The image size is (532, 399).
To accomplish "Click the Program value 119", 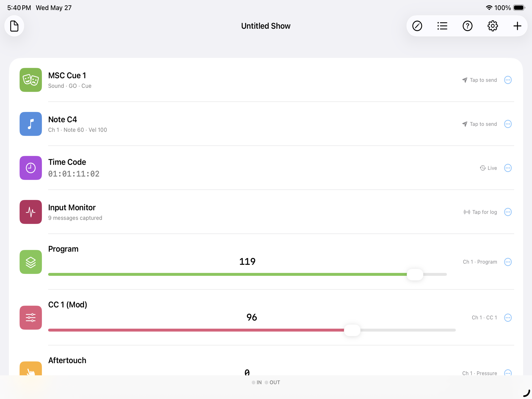I will click(x=247, y=261).
